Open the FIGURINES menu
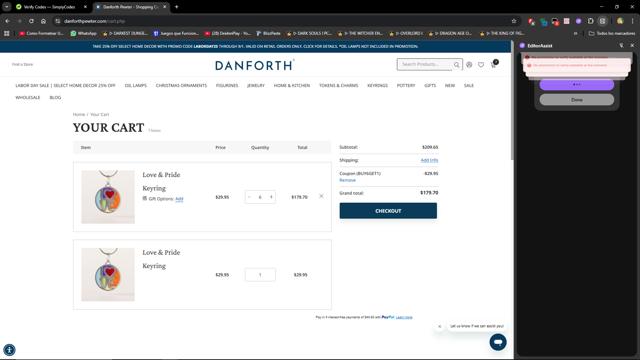This screenshot has height=360, width=640. (x=227, y=86)
